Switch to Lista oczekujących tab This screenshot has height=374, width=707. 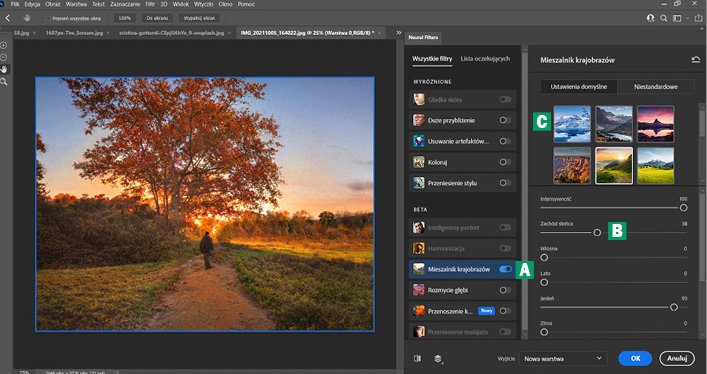[x=485, y=59]
